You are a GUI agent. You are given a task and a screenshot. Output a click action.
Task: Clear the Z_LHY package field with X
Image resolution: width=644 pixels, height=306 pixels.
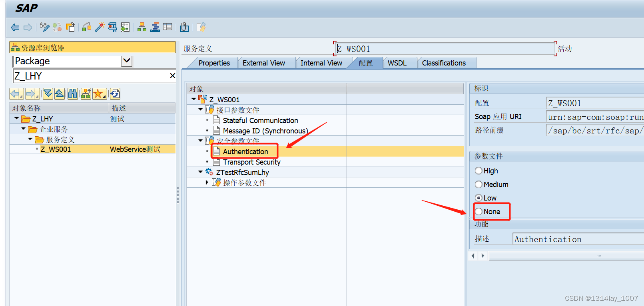pyautogui.click(x=172, y=76)
